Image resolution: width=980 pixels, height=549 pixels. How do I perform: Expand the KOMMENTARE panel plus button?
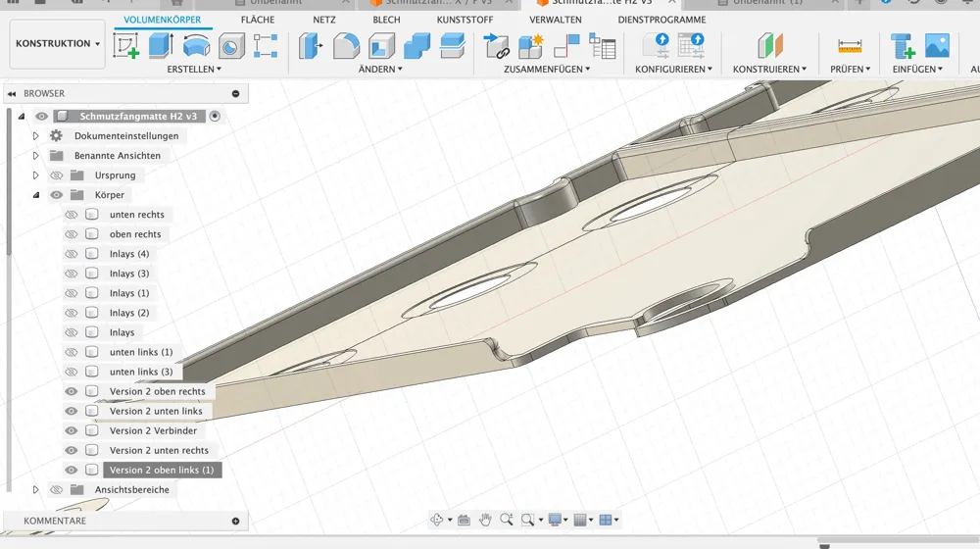coord(235,521)
